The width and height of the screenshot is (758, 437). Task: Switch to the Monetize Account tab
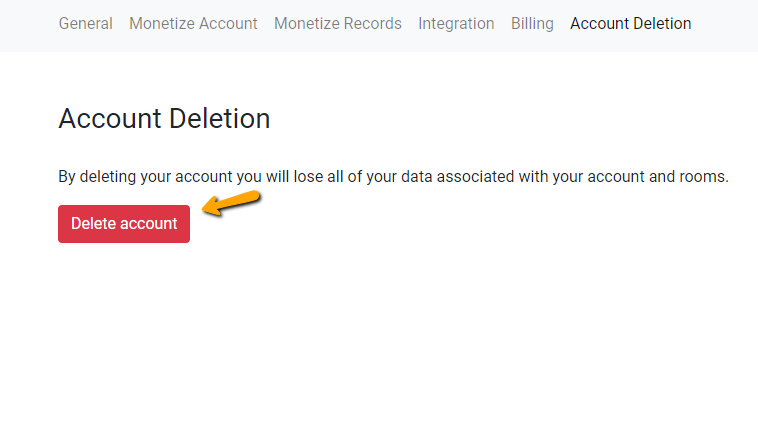(x=193, y=24)
